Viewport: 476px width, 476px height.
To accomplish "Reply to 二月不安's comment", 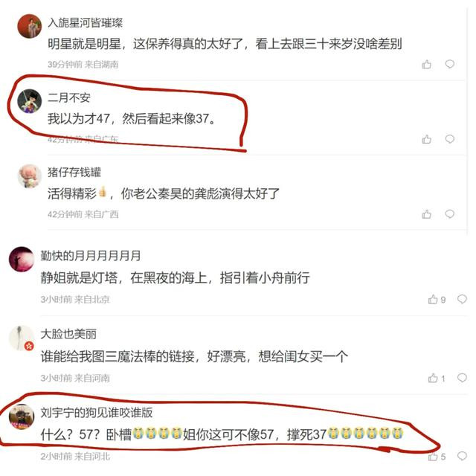I will coord(449,139).
